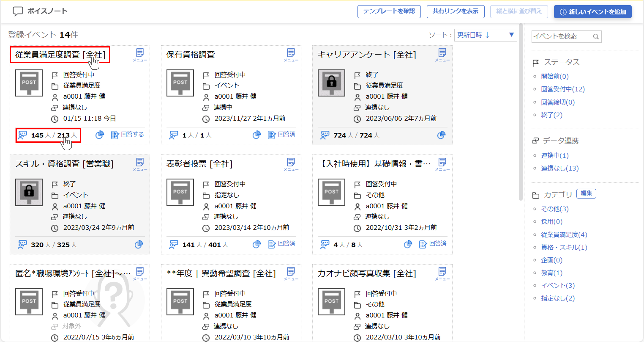Open pie chart results for 従業員満足度調査
The image size is (644, 342).
pyautogui.click(x=100, y=135)
